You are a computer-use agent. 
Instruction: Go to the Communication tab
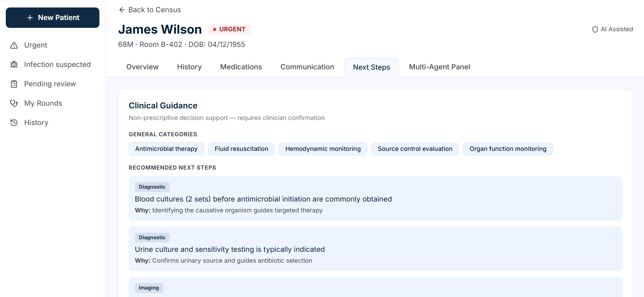[307, 67]
